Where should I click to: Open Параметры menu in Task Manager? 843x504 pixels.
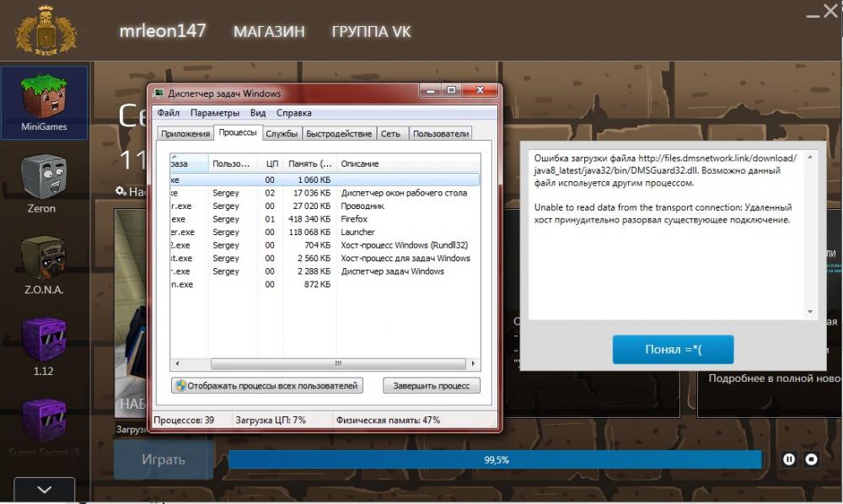(x=214, y=113)
